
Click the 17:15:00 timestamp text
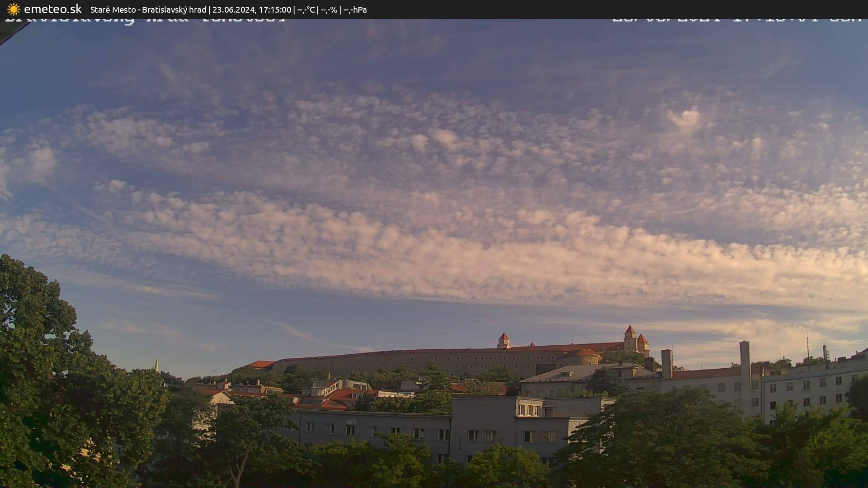point(276,9)
